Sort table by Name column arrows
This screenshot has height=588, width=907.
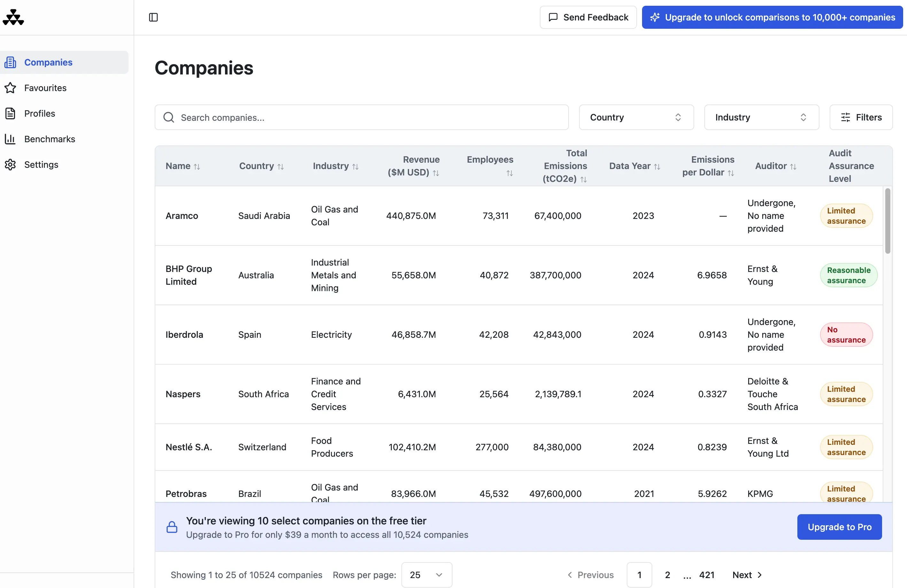coord(197,167)
